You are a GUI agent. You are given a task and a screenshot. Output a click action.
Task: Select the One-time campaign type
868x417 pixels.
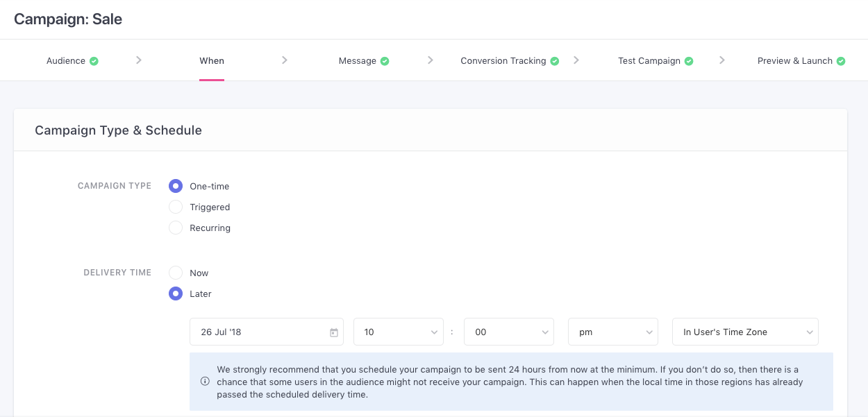tap(176, 186)
